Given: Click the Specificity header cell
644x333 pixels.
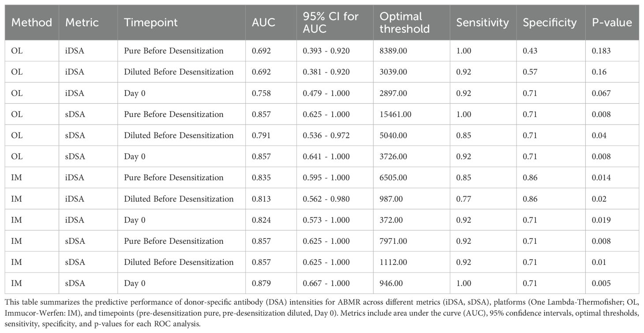Looking at the screenshot, I should pyautogui.click(x=550, y=23).
